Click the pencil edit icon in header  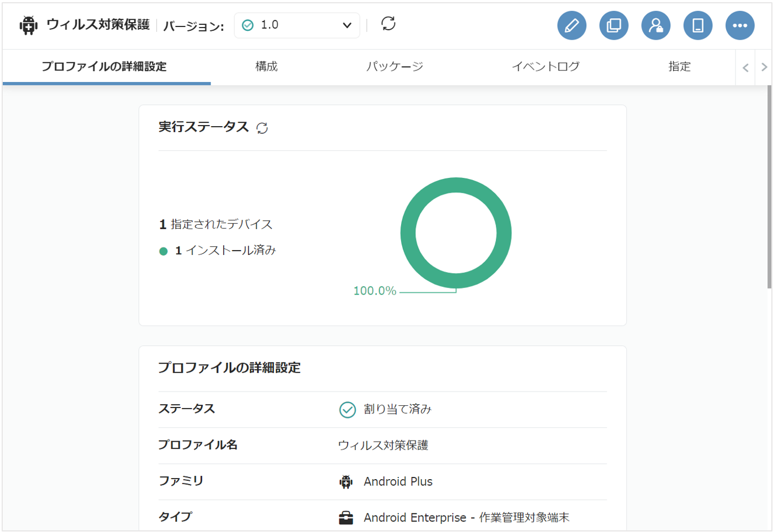point(571,25)
